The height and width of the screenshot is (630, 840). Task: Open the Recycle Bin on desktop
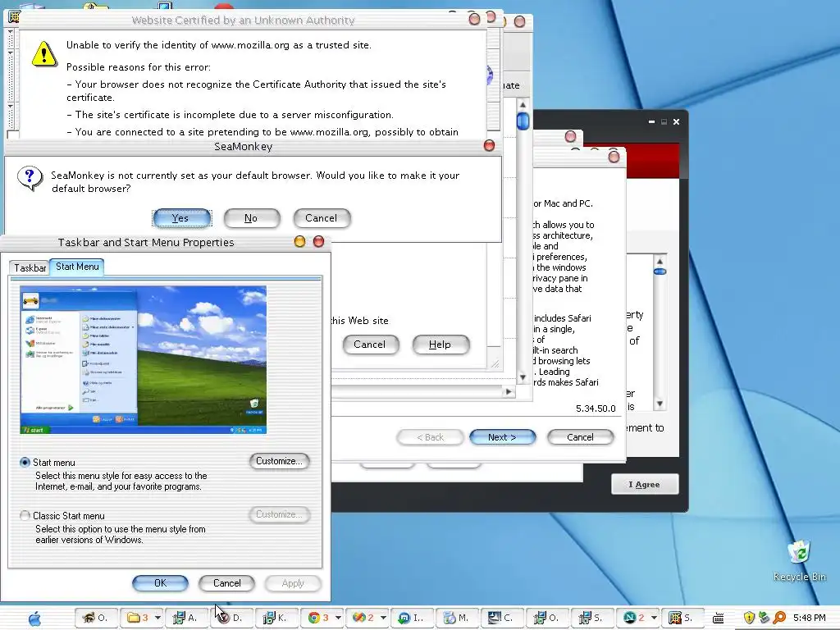pyautogui.click(x=799, y=560)
